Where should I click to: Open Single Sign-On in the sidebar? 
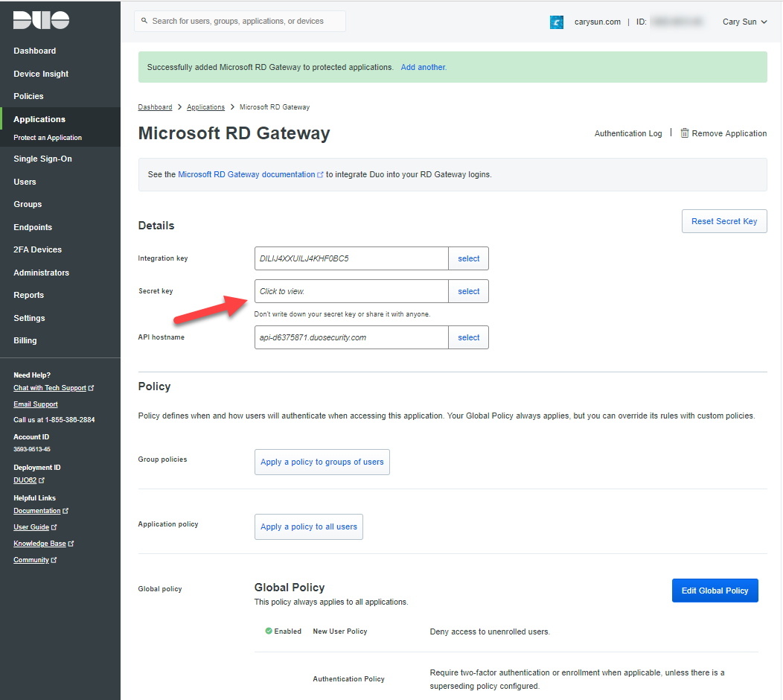tap(42, 159)
